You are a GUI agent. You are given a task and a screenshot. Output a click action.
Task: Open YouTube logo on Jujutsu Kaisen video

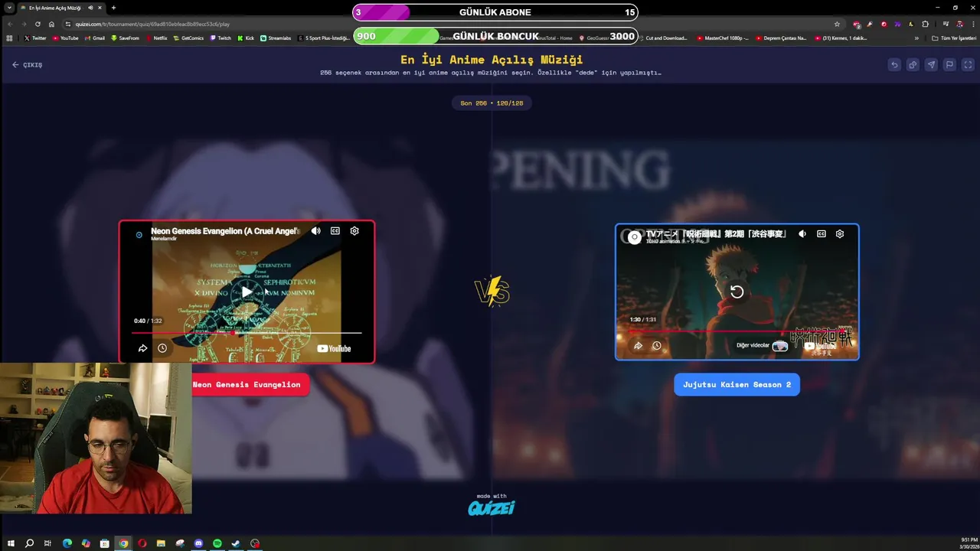(x=820, y=346)
